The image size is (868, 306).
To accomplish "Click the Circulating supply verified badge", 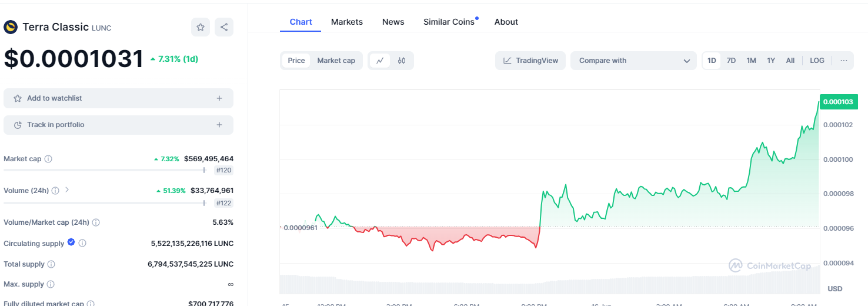I will (71, 242).
